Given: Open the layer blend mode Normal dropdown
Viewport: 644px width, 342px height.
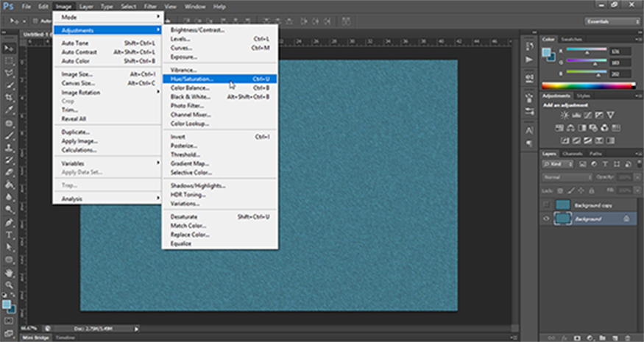Looking at the screenshot, I should coord(567,177).
